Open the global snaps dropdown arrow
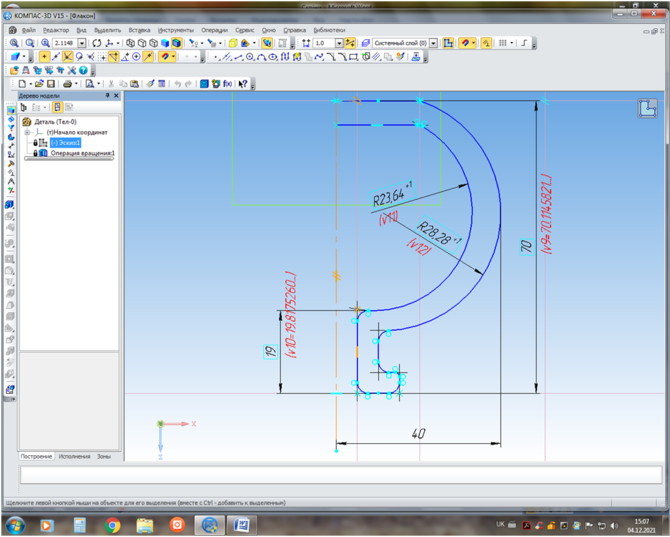This screenshot has width=670, height=537. (473, 43)
